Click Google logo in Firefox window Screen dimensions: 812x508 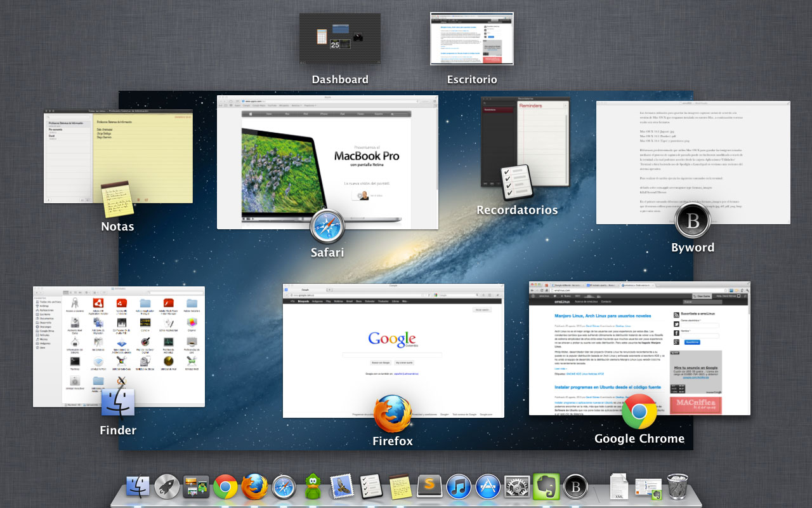(x=392, y=339)
